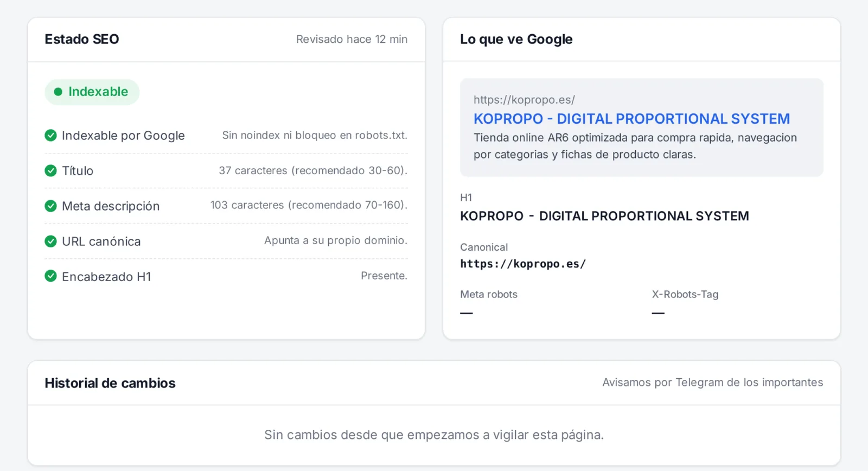Click the dash value under Meta robots
Image resolution: width=868 pixels, height=471 pixels.
click(467, 313)
